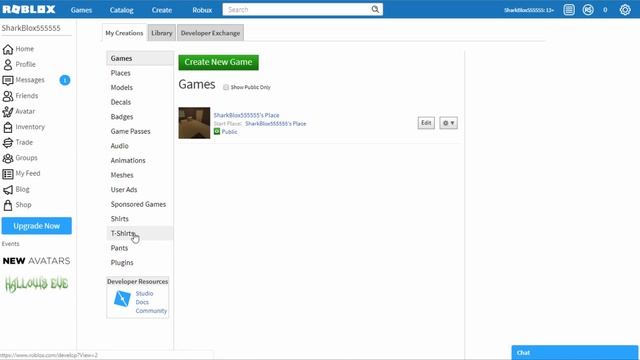Open Docs developer resource link
Screen dimensions: 640x360
click(142, 302)
